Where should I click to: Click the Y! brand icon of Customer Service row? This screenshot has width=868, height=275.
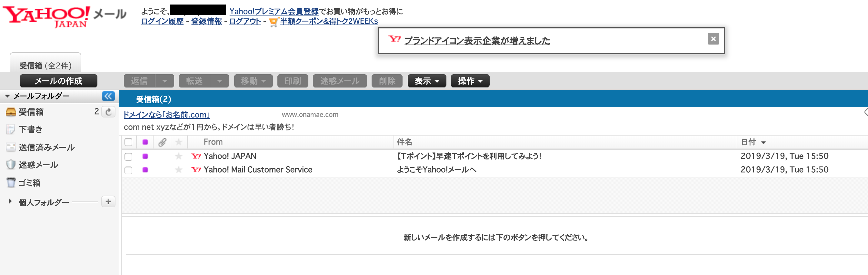coord(196,170)
